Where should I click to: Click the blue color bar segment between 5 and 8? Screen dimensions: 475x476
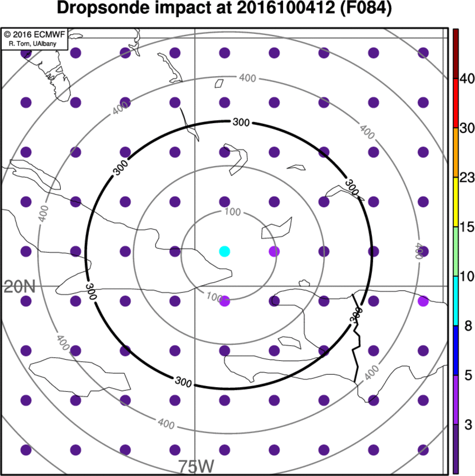coord(456,350)
